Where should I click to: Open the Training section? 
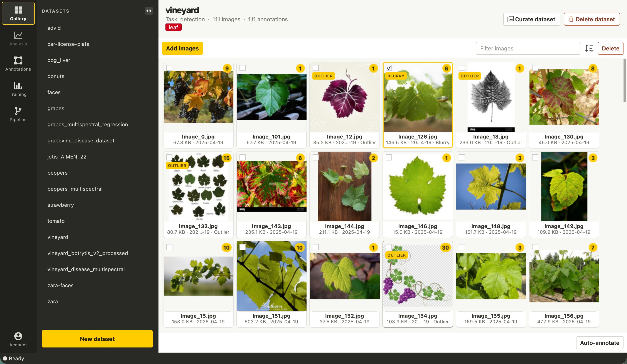(x=18, y=89)
